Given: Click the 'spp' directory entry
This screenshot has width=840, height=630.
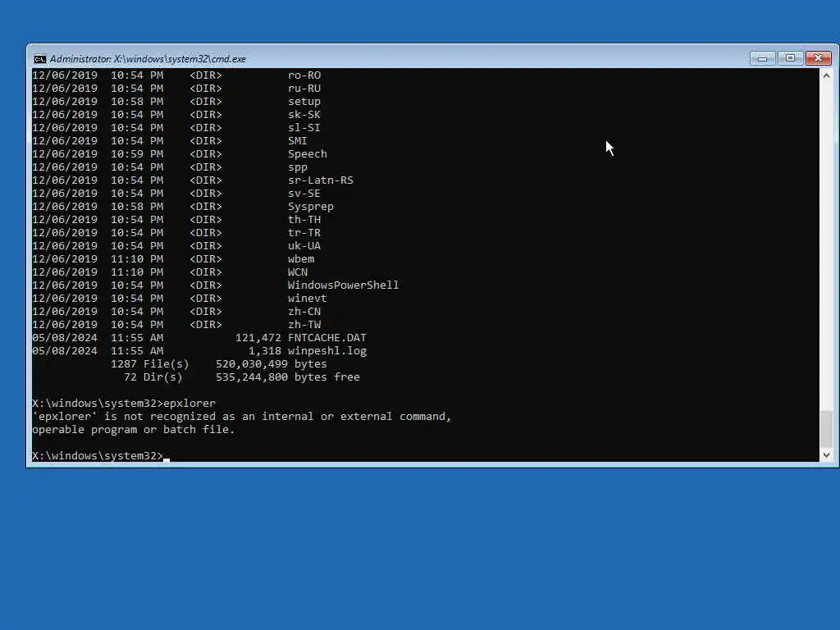Looking at the screenshot, I should click(x=297, y=167).
